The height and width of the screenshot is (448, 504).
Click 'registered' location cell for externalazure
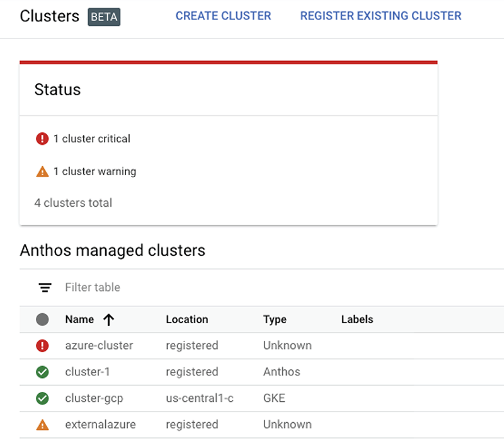(x=192, y=425)
